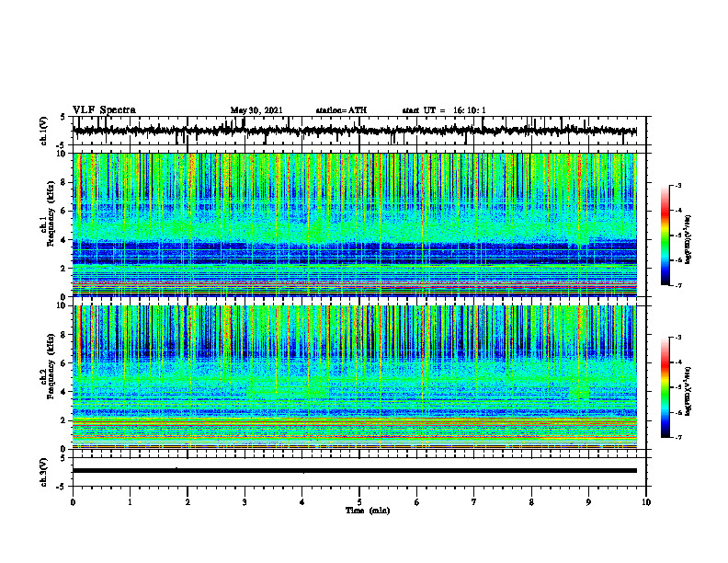Image resolution: width=728 pixels, height=563 pixels.
Task: Click the "-7" tick on ch.1 colorbar
Action: coord(677,285)
